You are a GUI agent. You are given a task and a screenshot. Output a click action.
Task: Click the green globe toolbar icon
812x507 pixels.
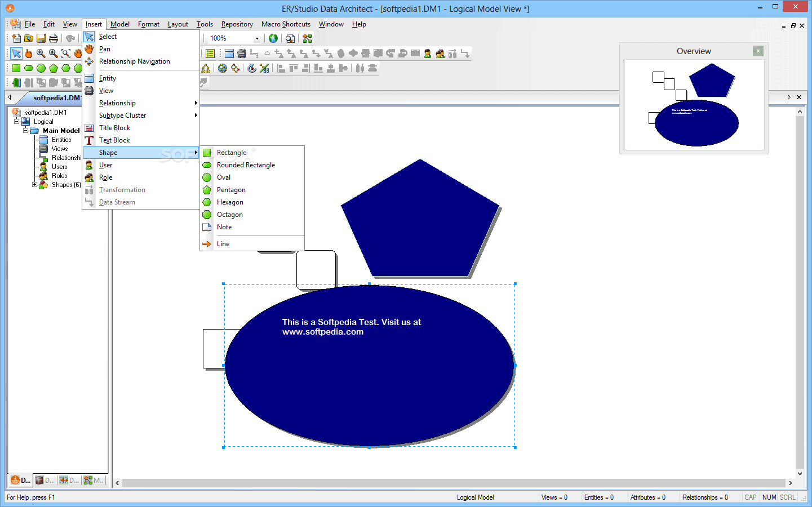pyautogui.click(x=273, y=38)
